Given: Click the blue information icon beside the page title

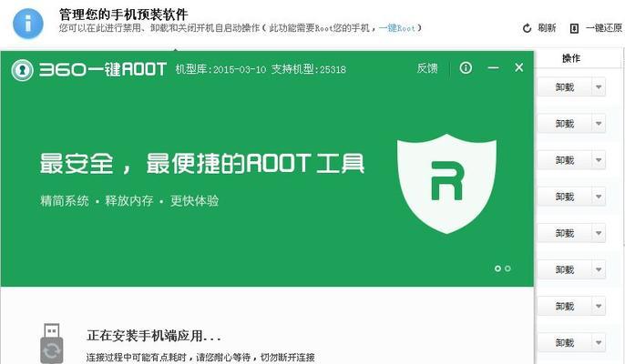Looking at the screenshot, I should click(28, 24).
